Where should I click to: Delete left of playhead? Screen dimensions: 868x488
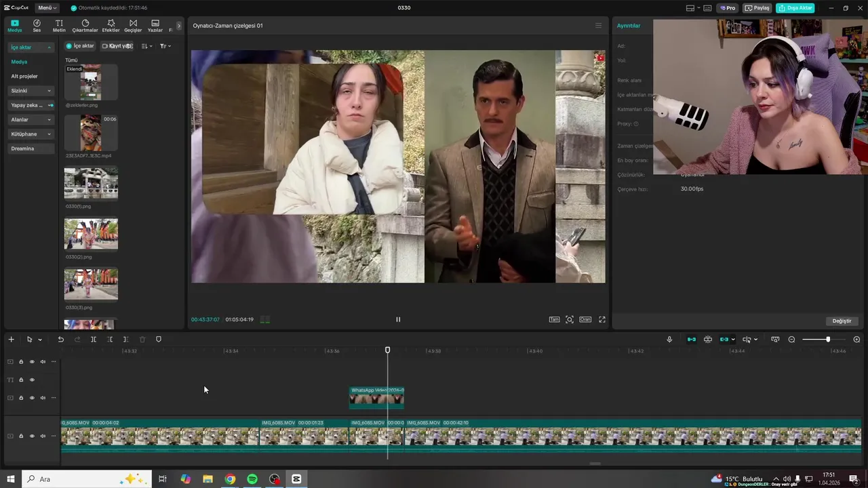click(110, 339)
